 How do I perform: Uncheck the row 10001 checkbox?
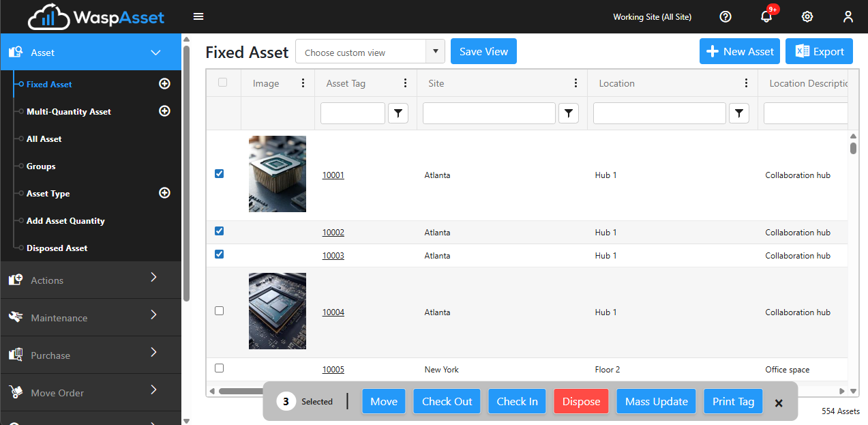point(219,173)
